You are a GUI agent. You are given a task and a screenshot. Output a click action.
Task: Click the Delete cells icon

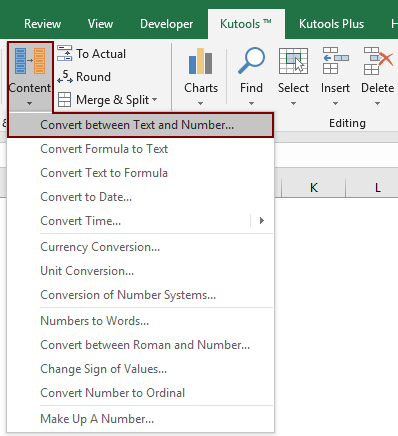click(378, 61)
